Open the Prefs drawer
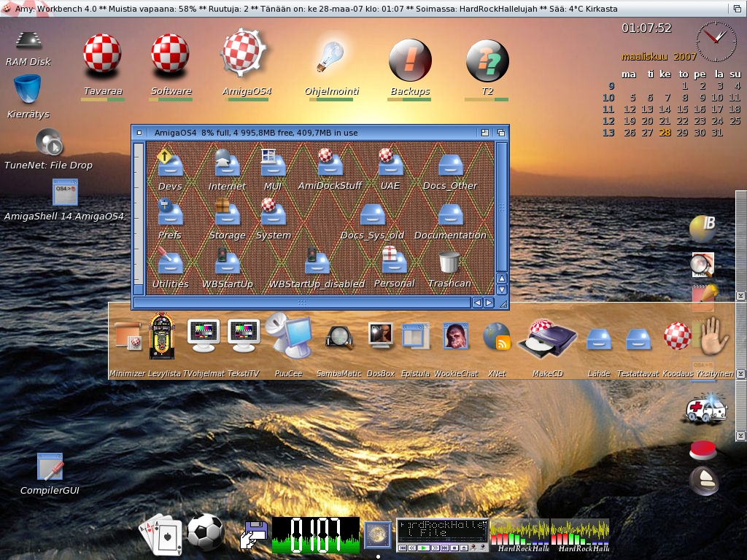Viewport: 747px width, 560px height. click(x=169, y=213)
